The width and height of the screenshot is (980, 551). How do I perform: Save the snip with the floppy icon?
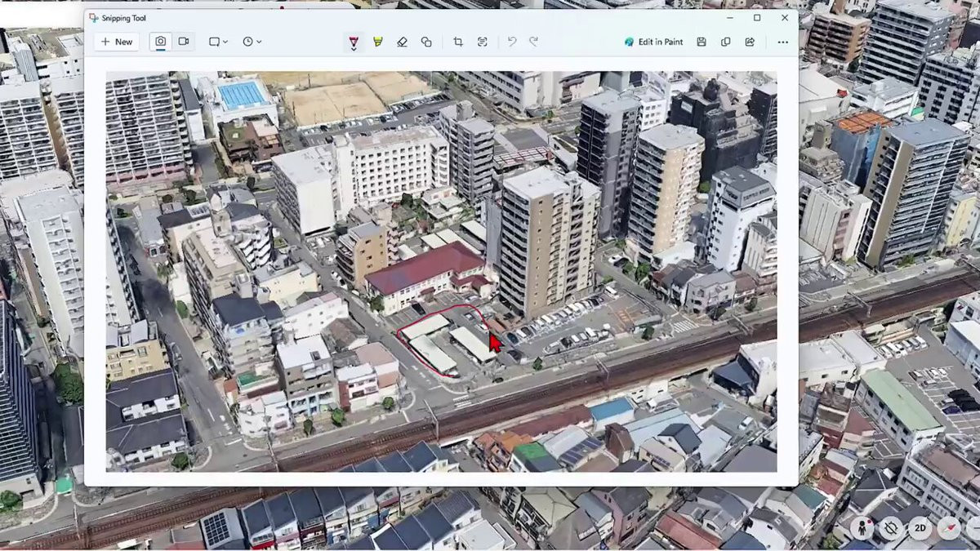point(702,42)
